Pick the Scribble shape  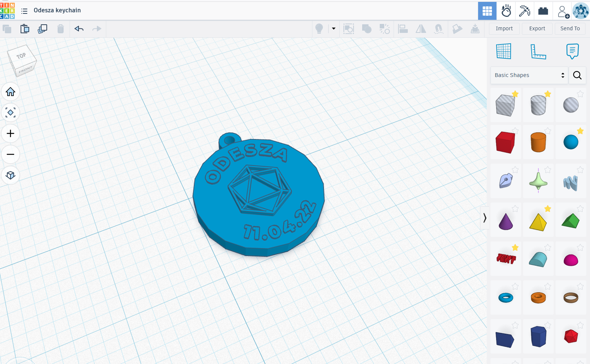click(x=506, y=181)
